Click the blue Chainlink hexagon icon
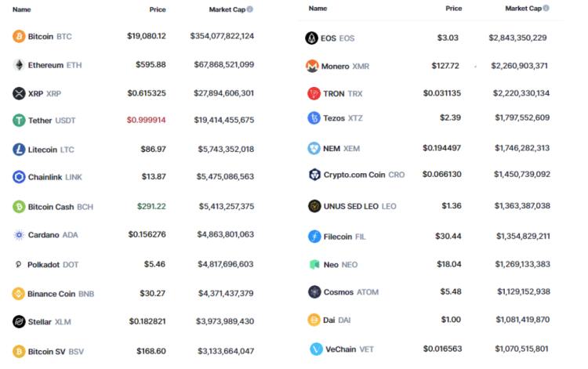588x369 pixels. pos(19,177)
